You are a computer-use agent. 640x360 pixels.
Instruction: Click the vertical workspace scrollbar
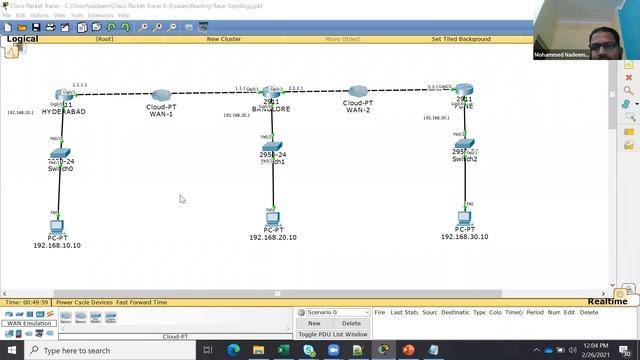click(612, 95)
